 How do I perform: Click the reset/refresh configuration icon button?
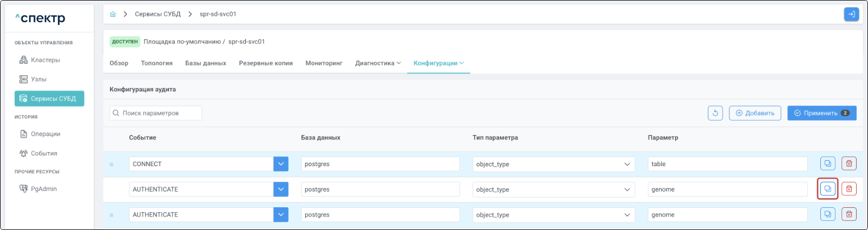715,113
